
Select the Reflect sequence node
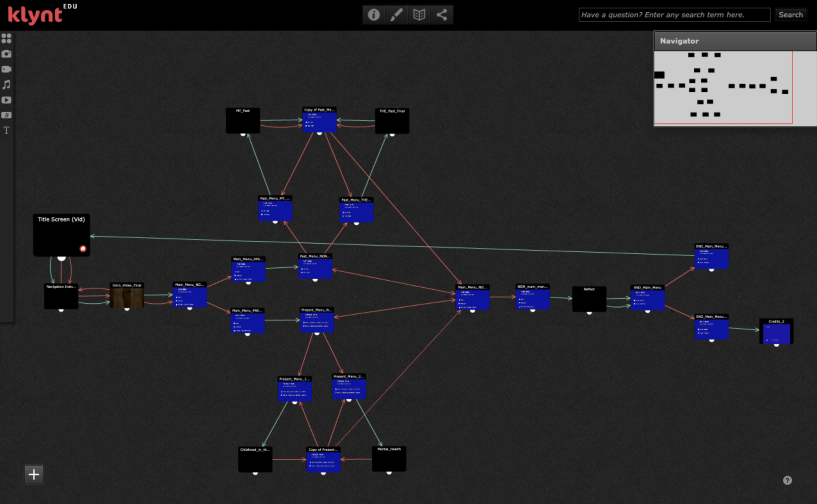(x=589, y=299)
